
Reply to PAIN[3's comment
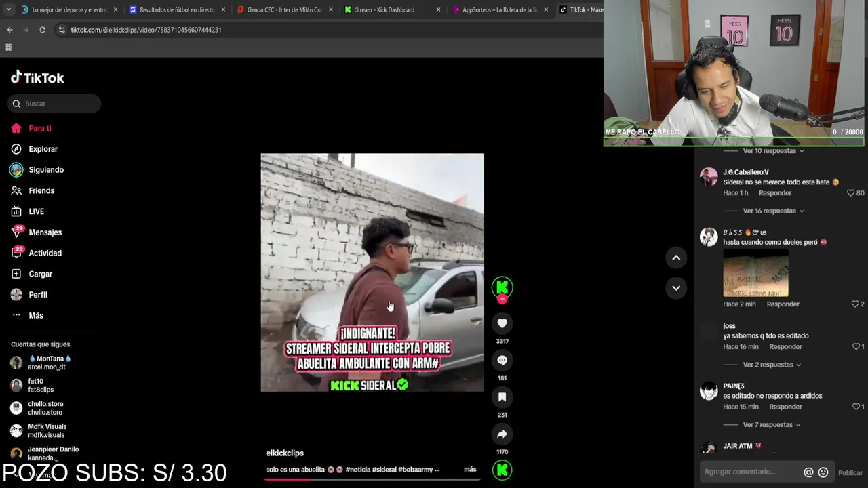pos(785,407)
